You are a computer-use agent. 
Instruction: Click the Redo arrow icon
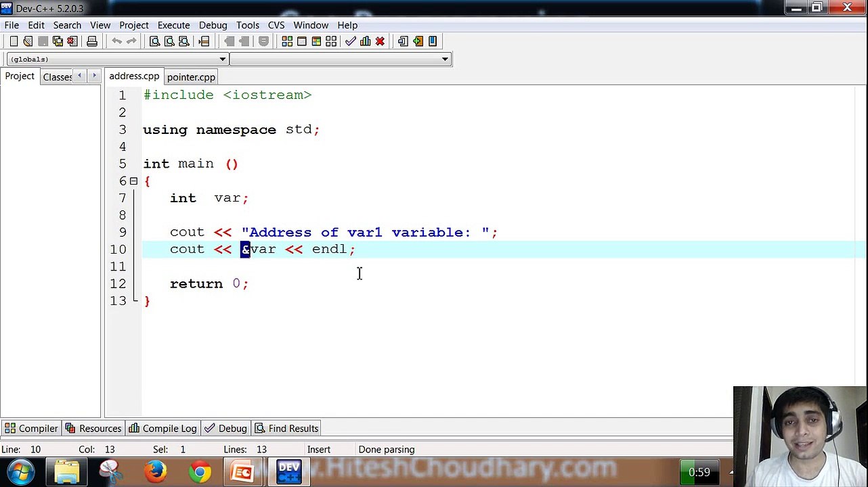(131, 41)
